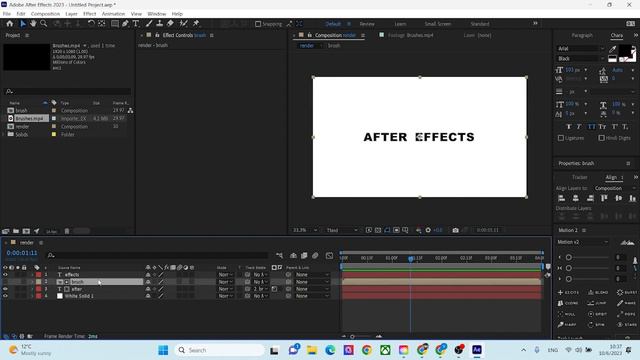Select the Eraser tool
Screen dimensions: 640x360
(170, 24)
